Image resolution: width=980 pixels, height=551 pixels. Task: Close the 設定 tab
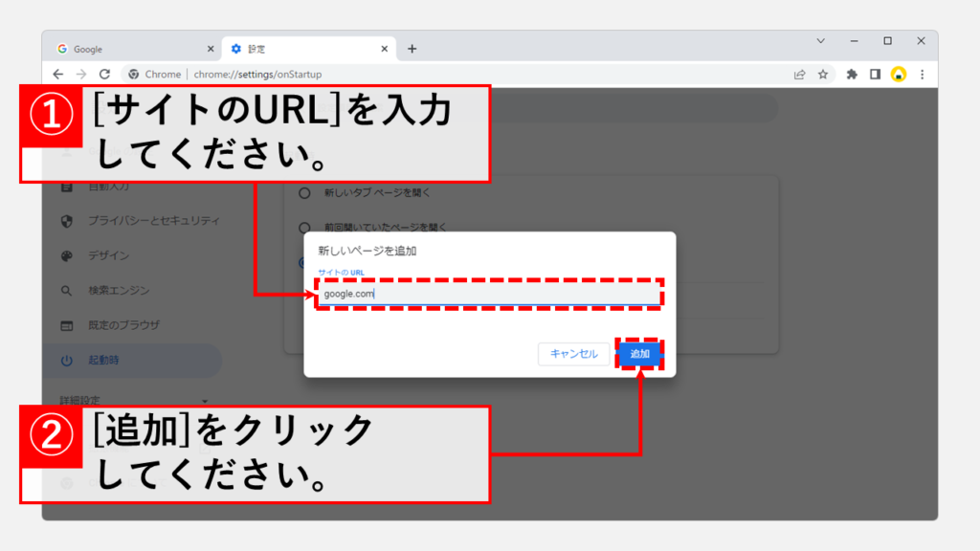click(385, 49)
